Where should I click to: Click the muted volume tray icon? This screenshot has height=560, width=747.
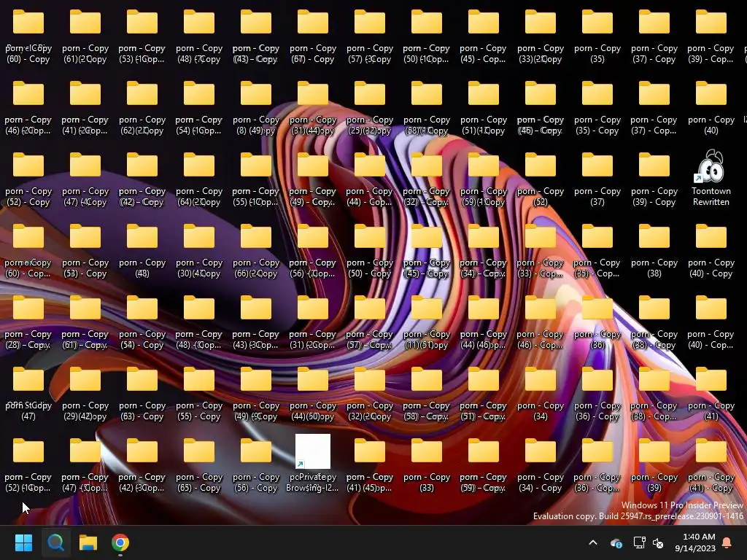point(658,542)
